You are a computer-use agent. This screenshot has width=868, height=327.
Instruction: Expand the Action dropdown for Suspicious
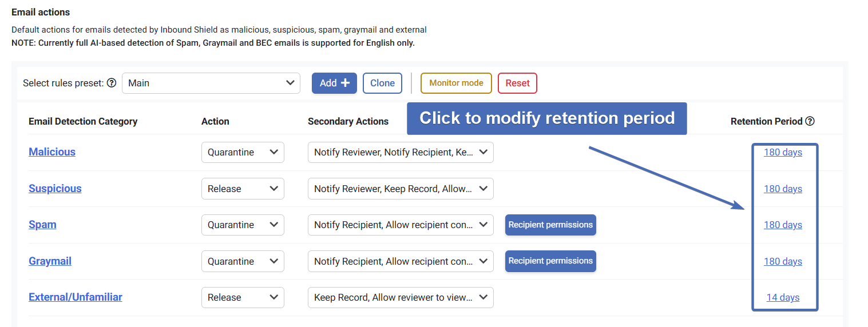tap(243, 189)
